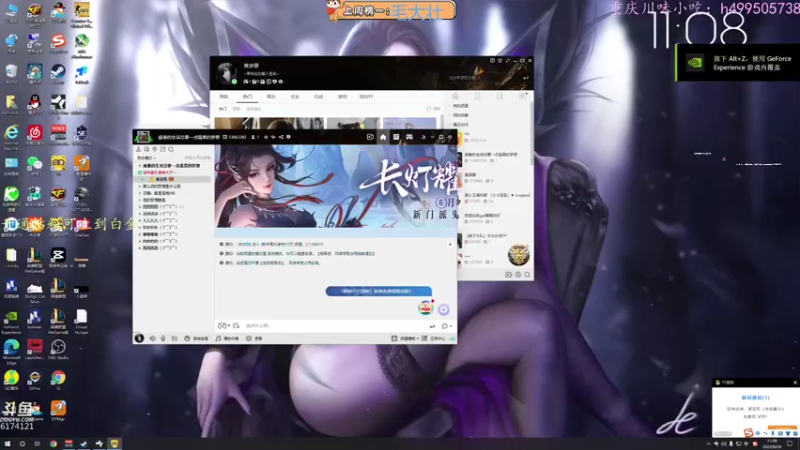This screenshot has height=450, width=800.
Task: Open the user icon above channel tree
Action: 138,149
